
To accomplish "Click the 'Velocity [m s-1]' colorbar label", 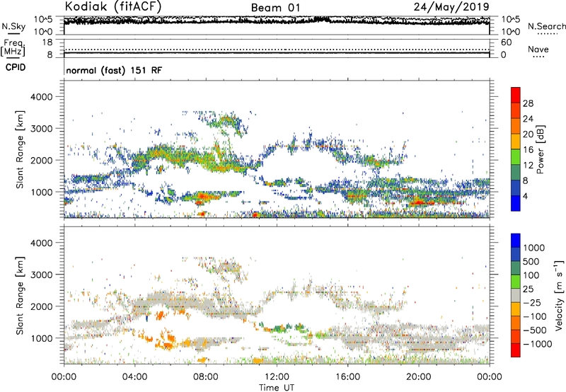I will click(559, 295).
